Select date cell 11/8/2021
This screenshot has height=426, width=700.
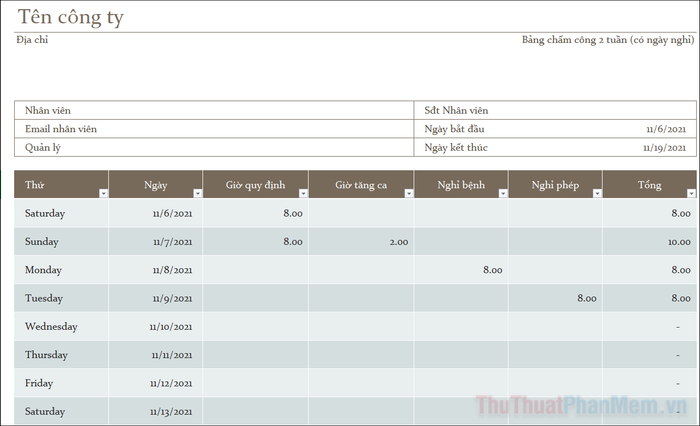(155, 270)
